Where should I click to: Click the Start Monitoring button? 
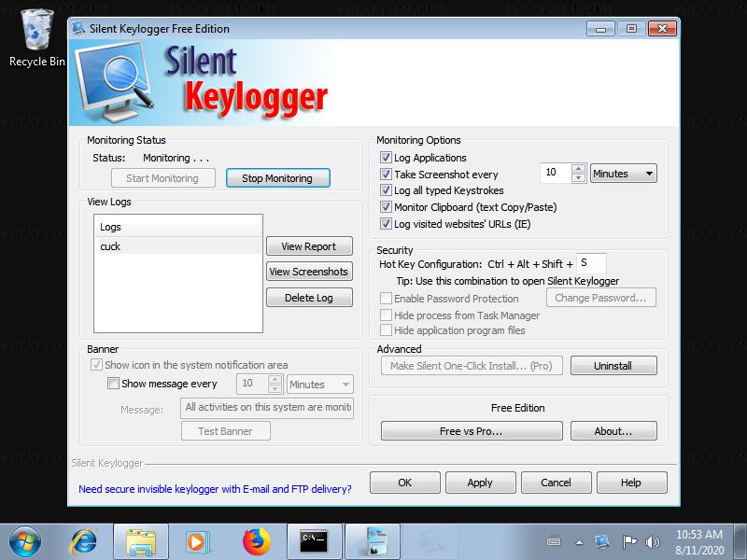pos(162,178)
